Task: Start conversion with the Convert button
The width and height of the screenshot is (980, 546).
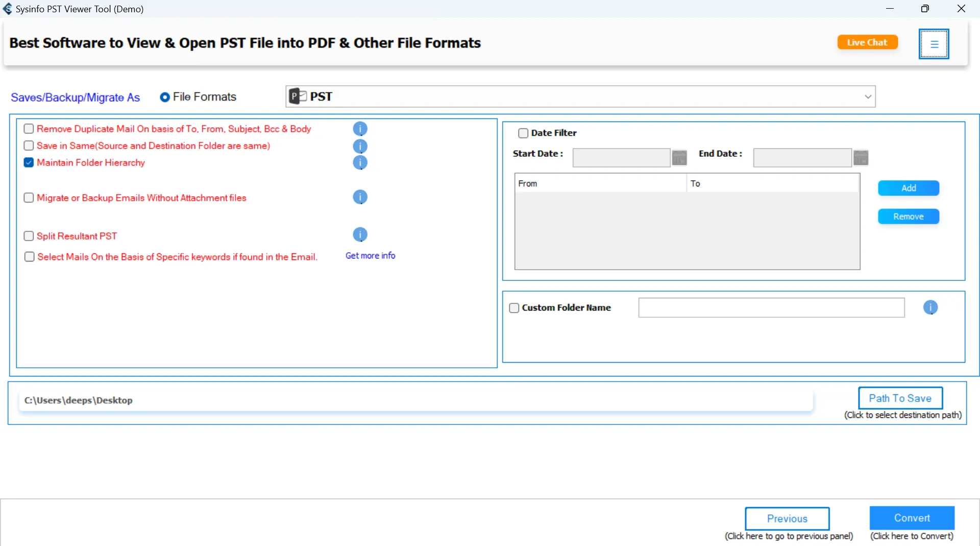Action: [912, 518]
